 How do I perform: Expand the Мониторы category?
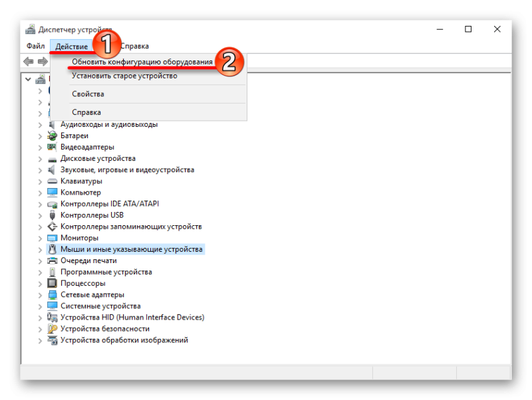click(40, 239)
